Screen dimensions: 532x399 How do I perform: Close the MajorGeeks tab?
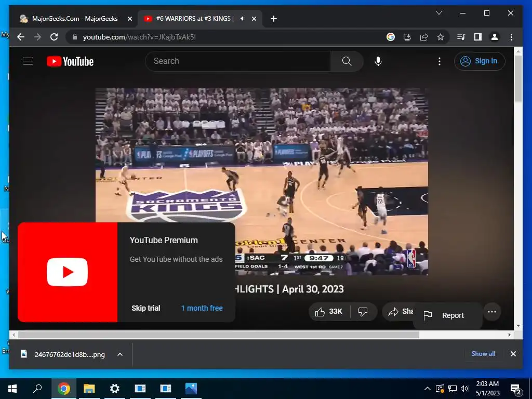[129, 19]
